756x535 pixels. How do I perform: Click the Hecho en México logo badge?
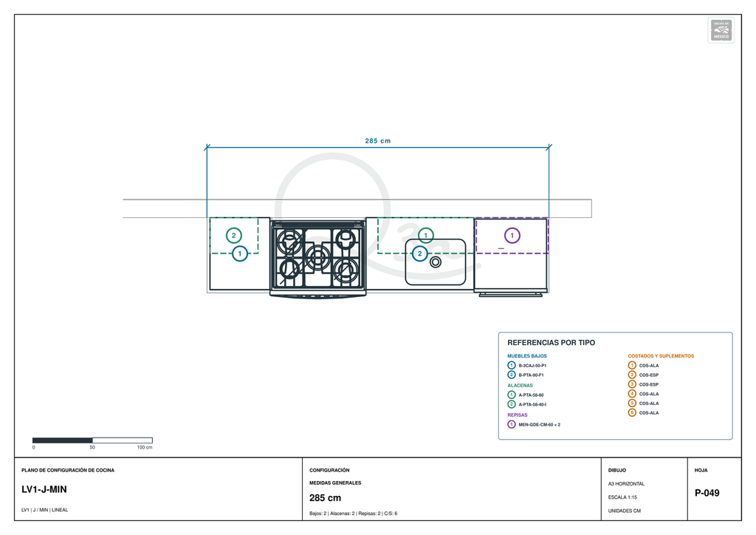pos(721,30)
